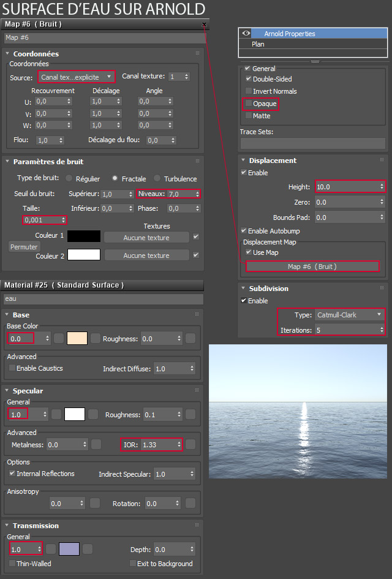This screenshot has width=392, height=579.
Task: Open the Source coordinates dropdown
Action: [77, 77]
